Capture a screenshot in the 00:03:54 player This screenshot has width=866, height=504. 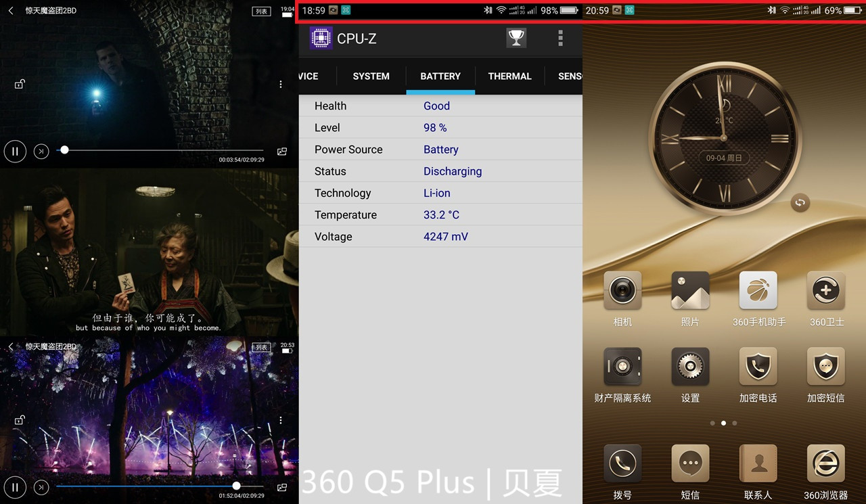(x=282, y=152)
